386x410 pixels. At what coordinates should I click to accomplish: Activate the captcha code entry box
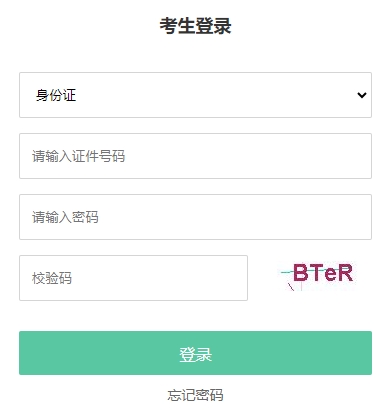click(x=133, y=278)
